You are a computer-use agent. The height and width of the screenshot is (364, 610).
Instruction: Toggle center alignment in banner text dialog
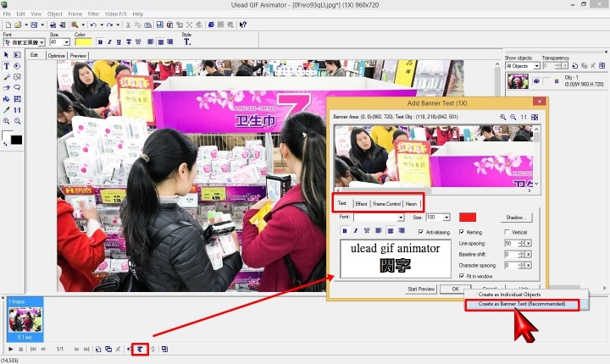tap(391, 230)
